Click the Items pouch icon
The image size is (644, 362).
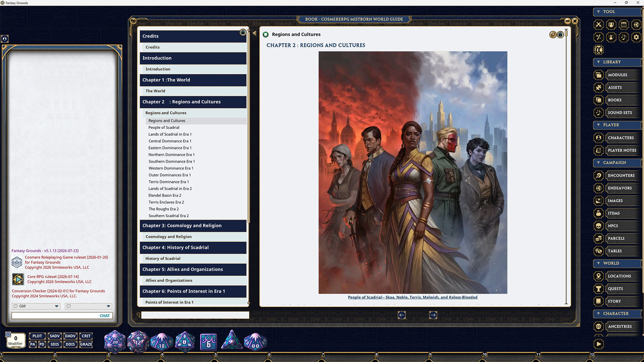(x=599, y=213)
